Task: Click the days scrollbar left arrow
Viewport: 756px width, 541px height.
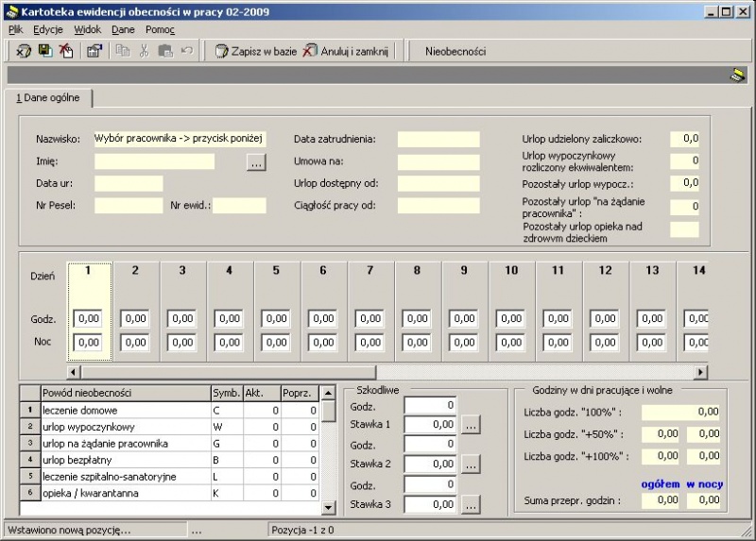Action: pyautogui.click(x=74, y=372)
